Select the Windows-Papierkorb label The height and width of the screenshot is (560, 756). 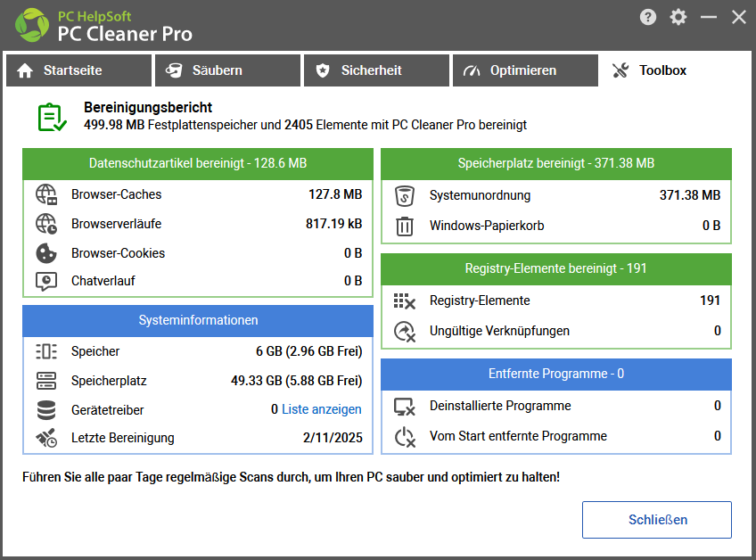(487, 226)
